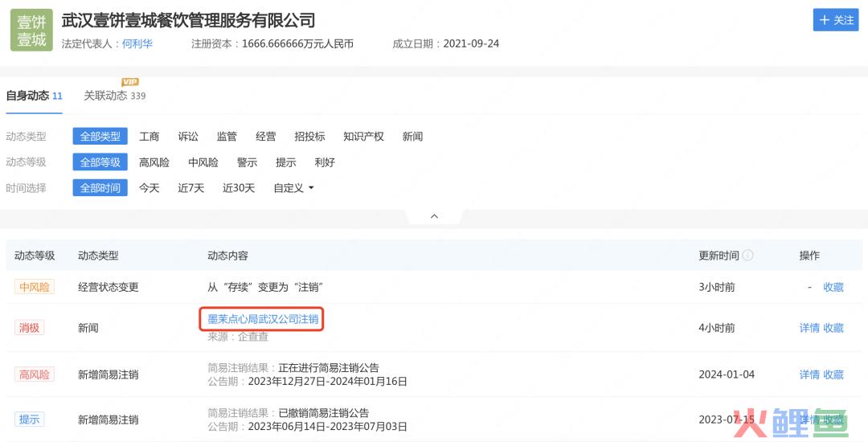Select 全部时间 filter

coord(100,187)
